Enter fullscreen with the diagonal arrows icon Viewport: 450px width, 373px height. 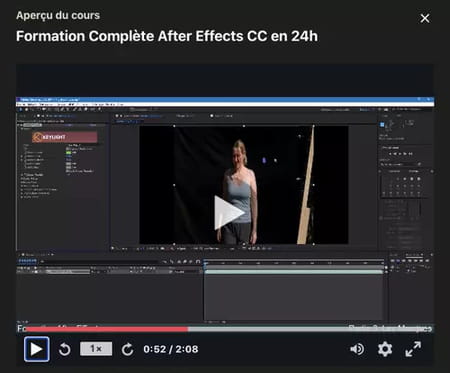(413, 349)
